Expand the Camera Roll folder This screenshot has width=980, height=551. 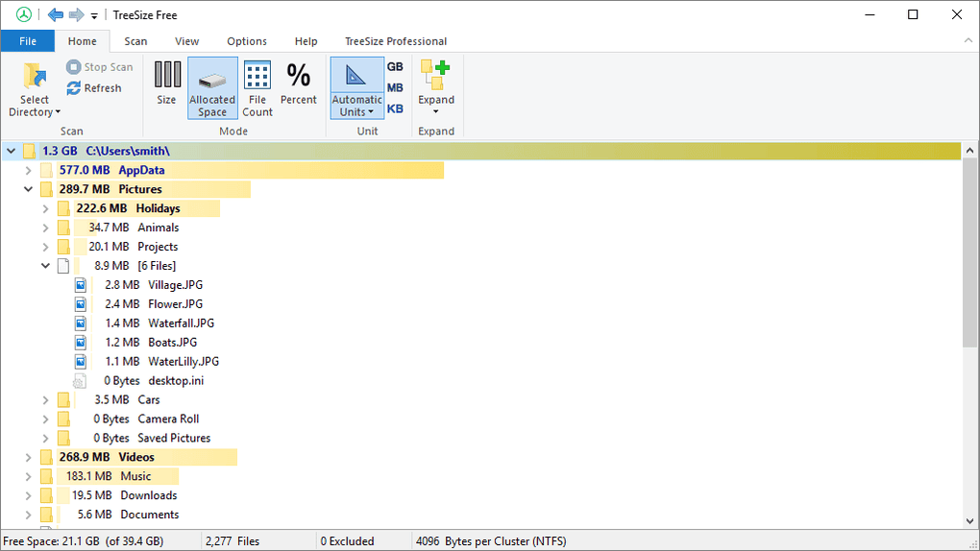45,419
